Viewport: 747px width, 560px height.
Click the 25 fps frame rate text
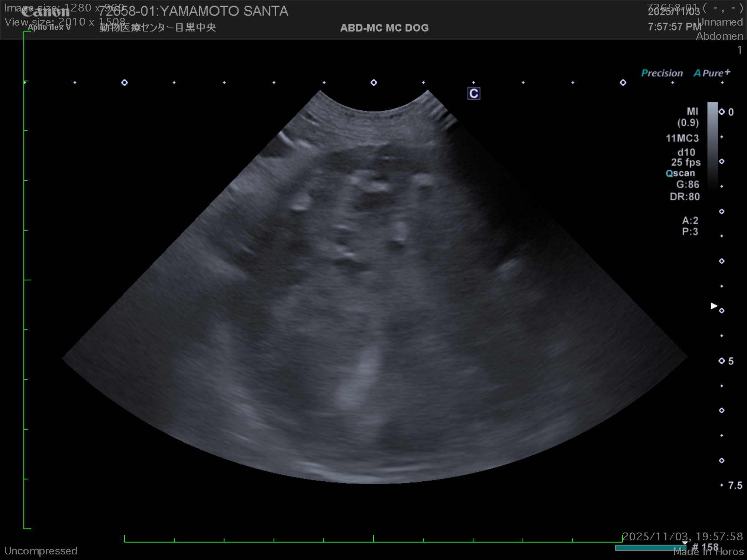click(x=686, y=162)
